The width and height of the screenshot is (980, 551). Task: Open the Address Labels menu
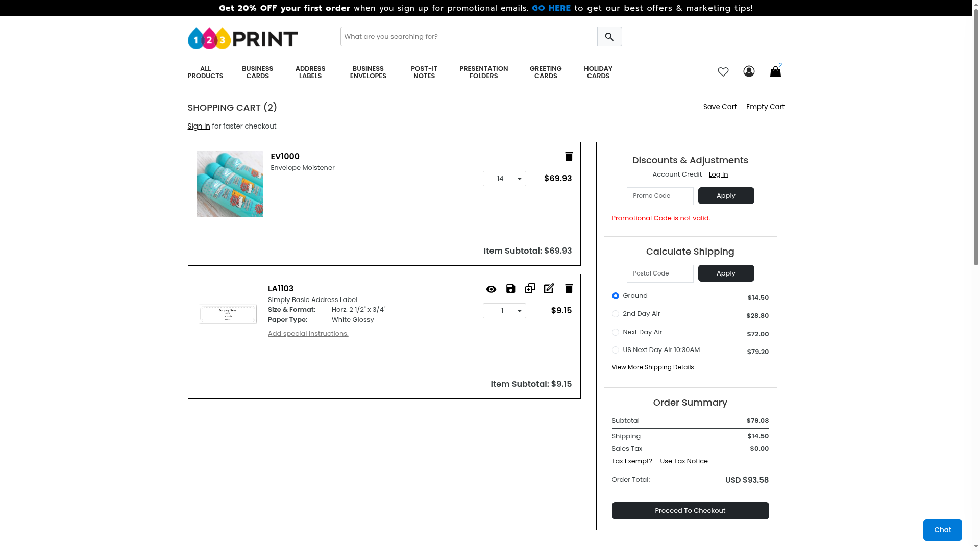coord(310,72)
